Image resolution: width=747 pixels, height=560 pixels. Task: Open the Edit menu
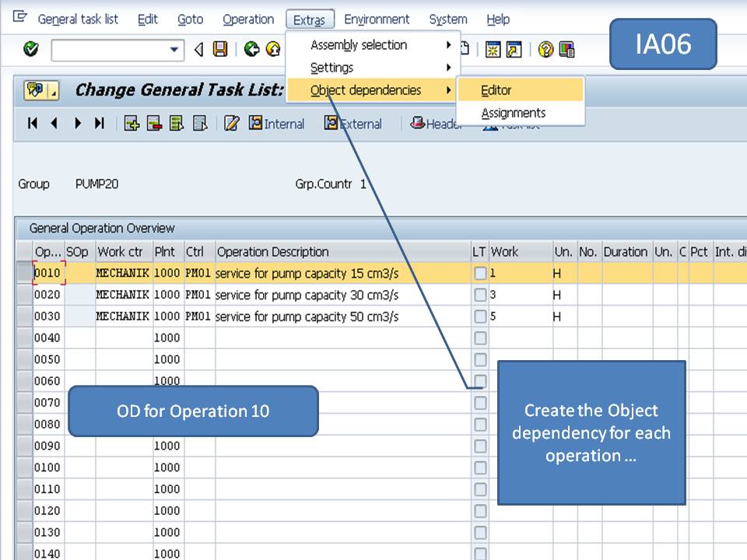coord(147,19)
